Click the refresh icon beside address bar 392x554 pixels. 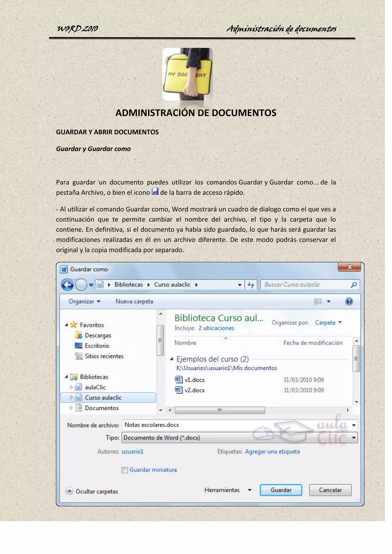coord(251,285)
